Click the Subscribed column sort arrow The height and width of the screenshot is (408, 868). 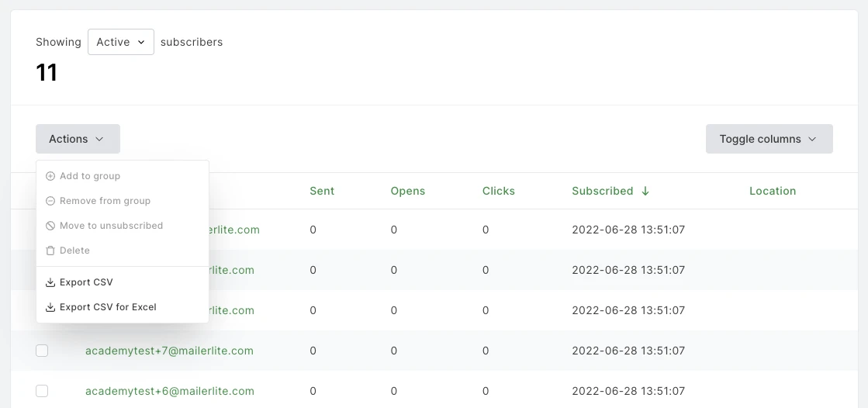click(645, 191)
